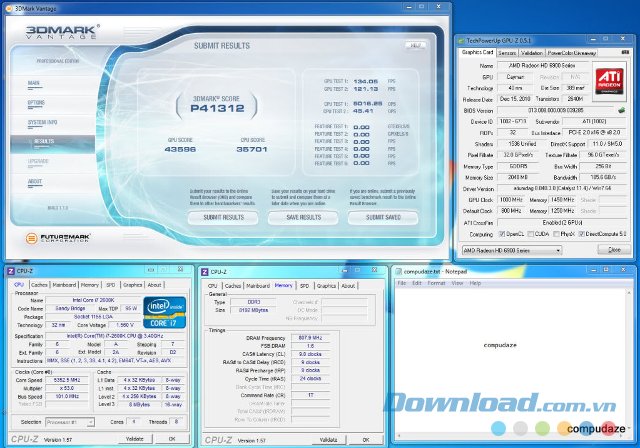Open System Info in the 3DMark sidebar
Screen dimensions: 640x448
[x=42, y=123]
